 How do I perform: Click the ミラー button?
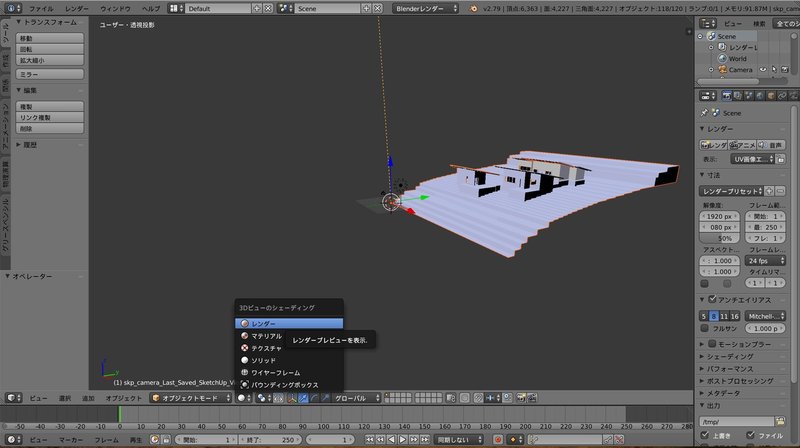[49, 74]
